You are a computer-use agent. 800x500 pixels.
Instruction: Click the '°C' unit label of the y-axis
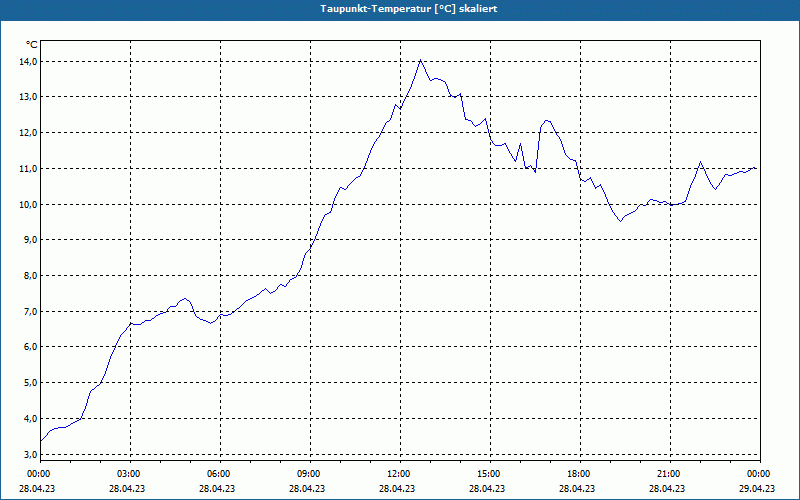32,45
